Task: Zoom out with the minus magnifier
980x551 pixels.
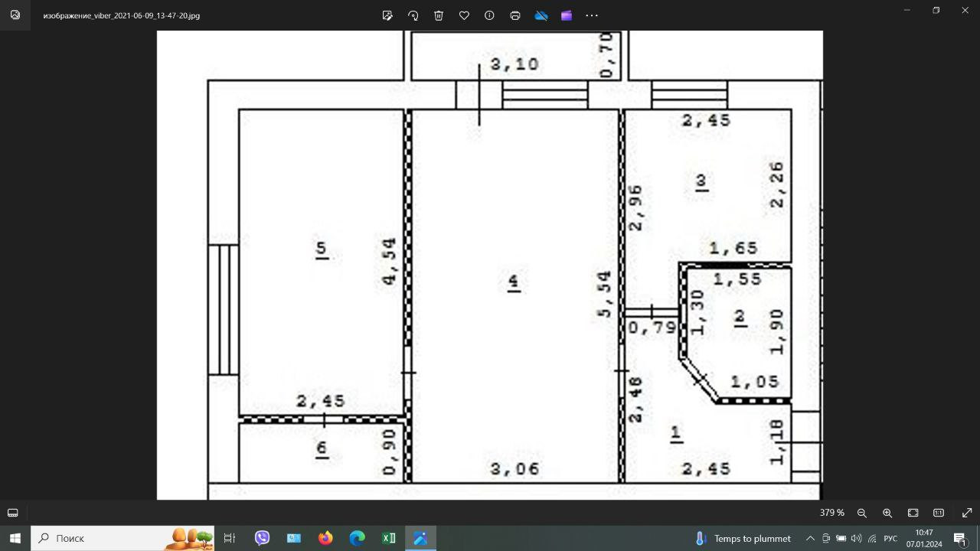Action: coord(862,513)
